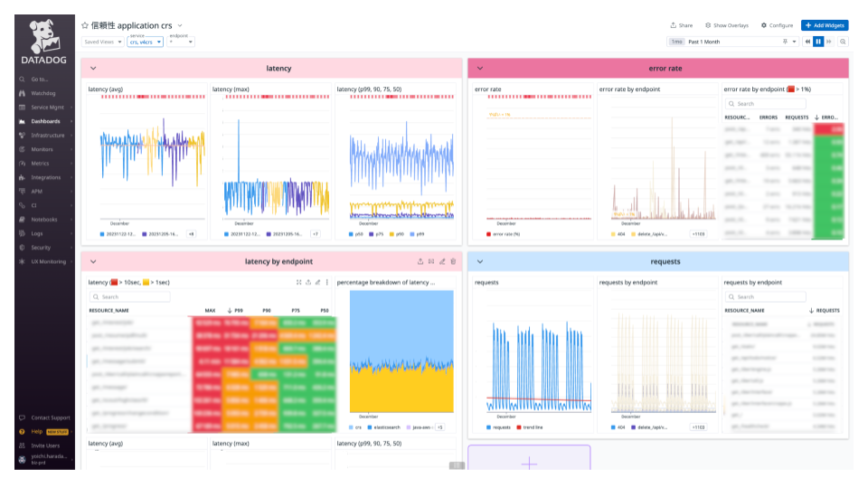868x488 pixels.
Task: Star the dashboard as a favorite
Action: coord(85,25)
